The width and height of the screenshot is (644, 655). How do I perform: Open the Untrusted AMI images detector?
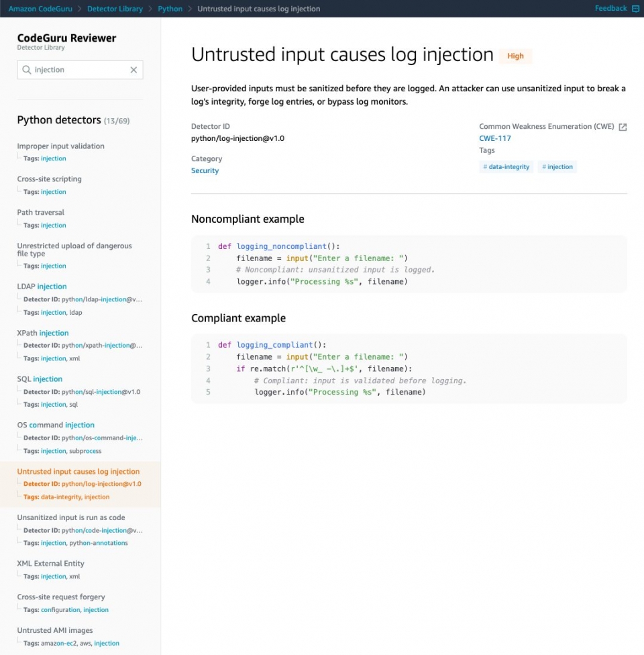pos(54,629)
